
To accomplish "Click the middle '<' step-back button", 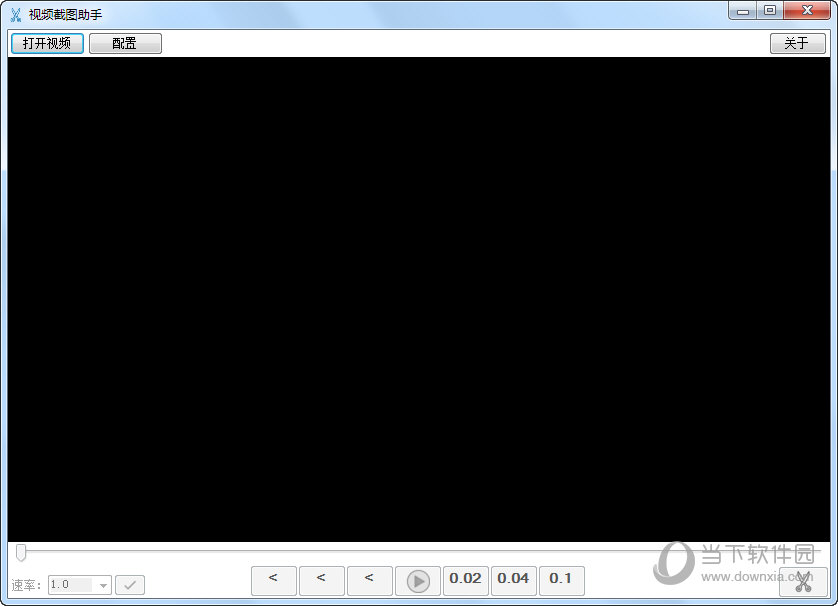I will 322,581.
